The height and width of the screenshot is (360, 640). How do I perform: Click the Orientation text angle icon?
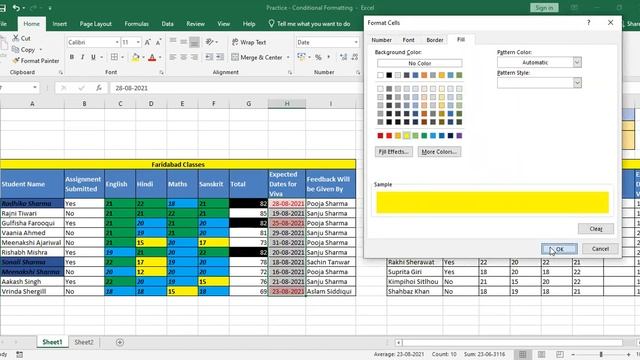pos(209,42)
